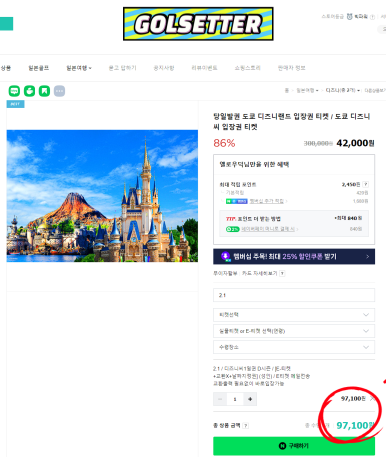Click the chevron arrow on membership coupon banner
386x457 pixels.
click(x=368, y=256)
